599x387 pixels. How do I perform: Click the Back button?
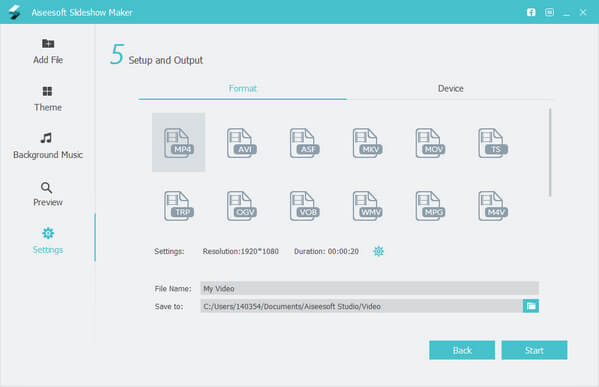(462, 350)
